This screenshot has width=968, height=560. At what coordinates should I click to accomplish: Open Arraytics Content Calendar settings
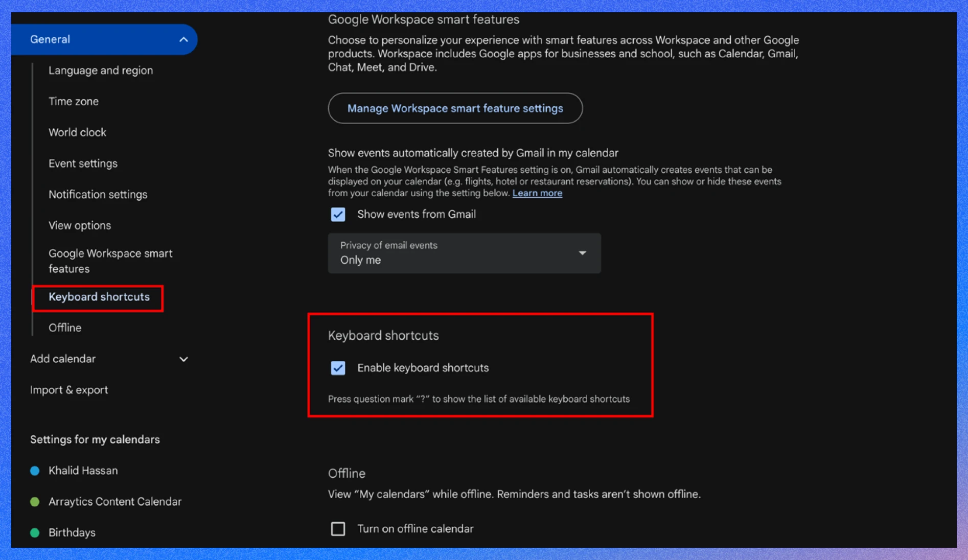coord(115,502)
